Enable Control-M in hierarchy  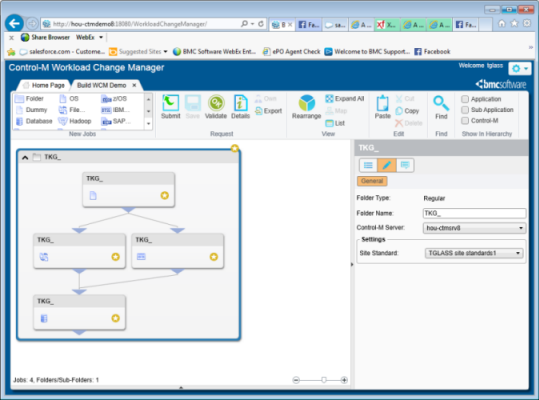click(465, 121)
